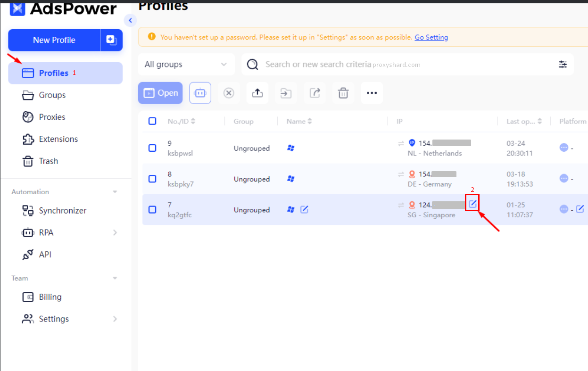
Task: Go to Extensions in the sidebar
Action: 58,139
